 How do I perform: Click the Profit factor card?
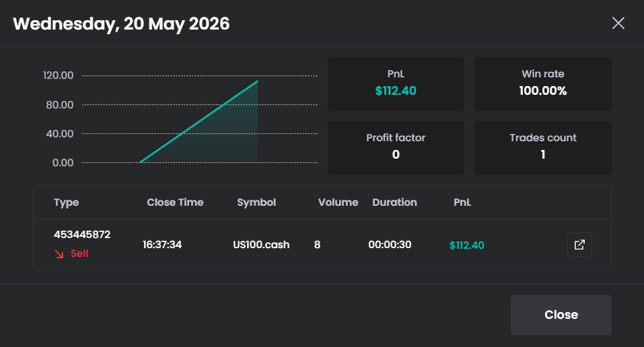pos(396,148)
